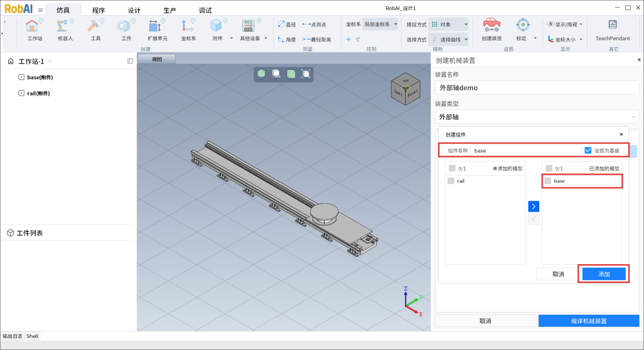Open the 输出日志 tab
The image size is (644, 350).
coord(13,336)
